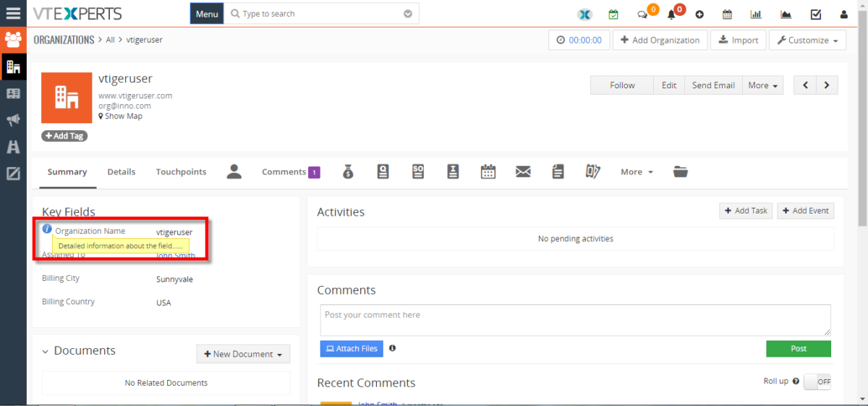Image resolution: width=868 pixels, height=406 pixels.
Task: Switch to the Touchpoints tab
Action: (x=181, y=172)
